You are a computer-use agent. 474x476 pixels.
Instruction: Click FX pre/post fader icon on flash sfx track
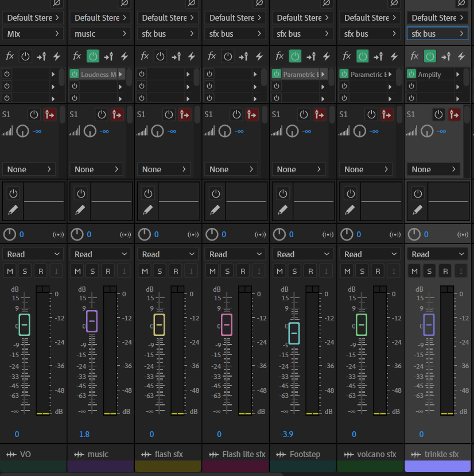point(176,56)
